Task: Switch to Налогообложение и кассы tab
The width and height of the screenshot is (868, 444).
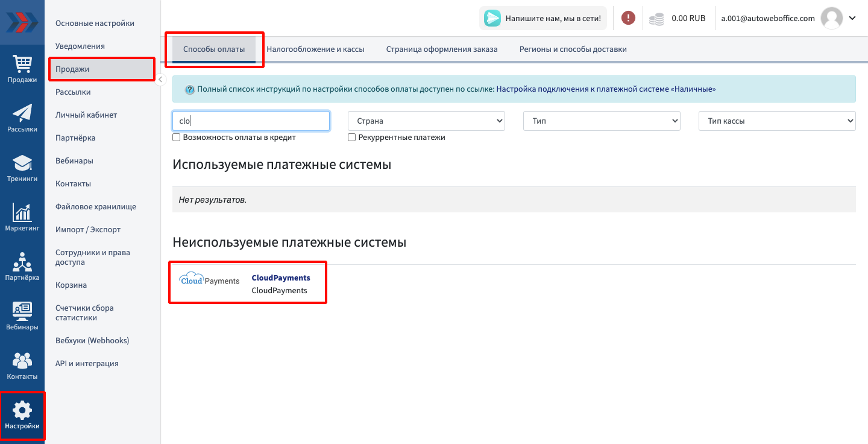Action: [315, 49]
